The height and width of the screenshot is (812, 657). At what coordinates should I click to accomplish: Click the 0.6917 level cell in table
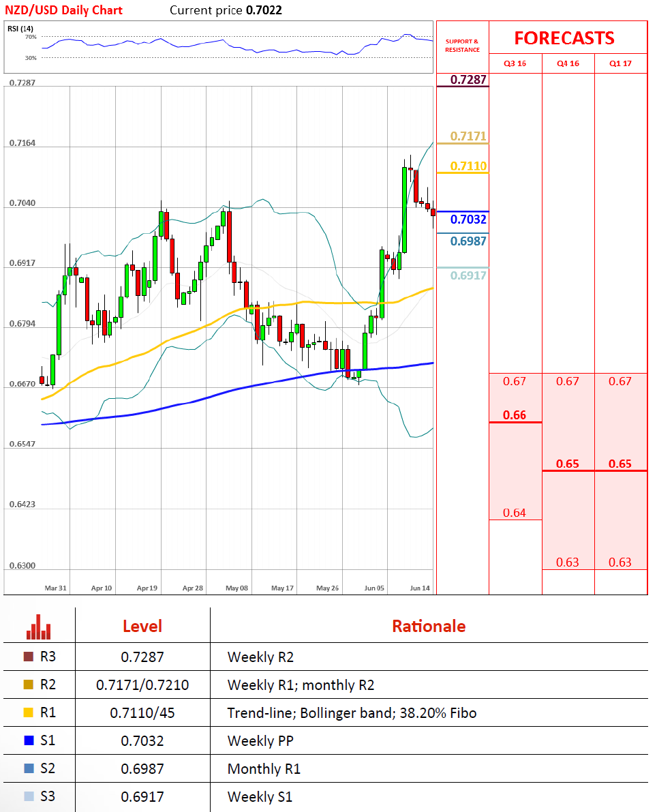[x=142, y=797]
